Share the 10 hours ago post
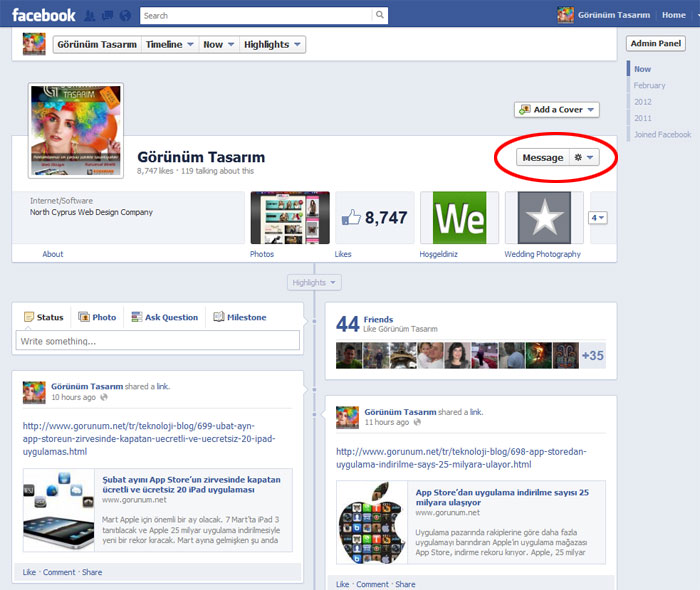The width and height of the screenshot is (700, 590). click(92, 572)
